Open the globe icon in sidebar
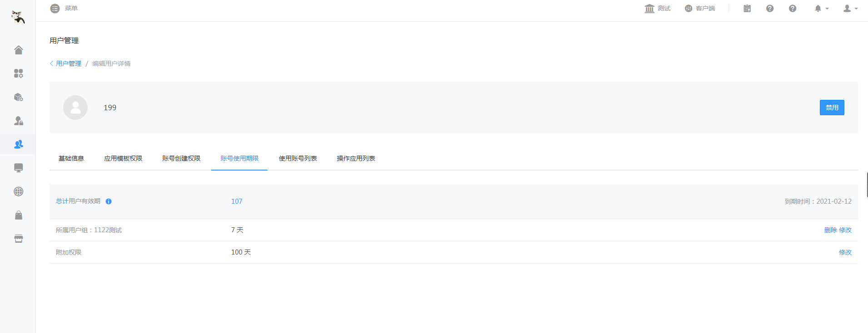The image size is (868, 333). (18, 191)
